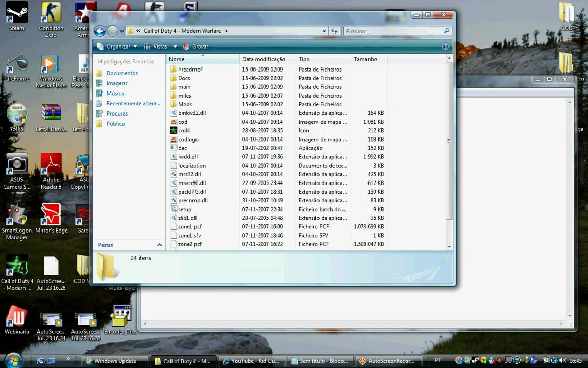Open the Imagens favorite link
Viewport: 588px width, 368px height.
pos(116,83)
